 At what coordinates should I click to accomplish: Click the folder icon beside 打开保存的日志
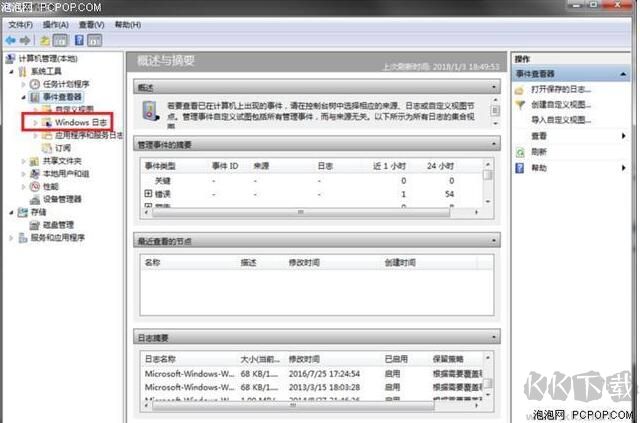[x=520, y=89]
